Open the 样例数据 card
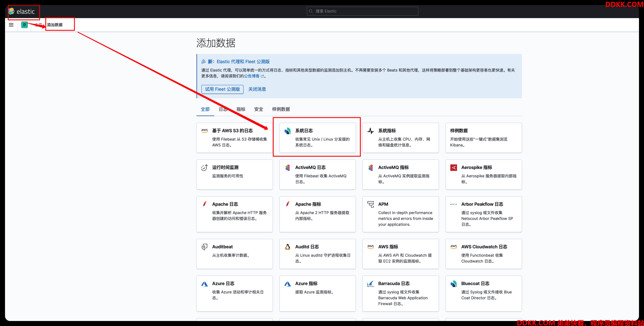Image resolution: width=644 pixels, height=326 pixels. pos(483,138)
